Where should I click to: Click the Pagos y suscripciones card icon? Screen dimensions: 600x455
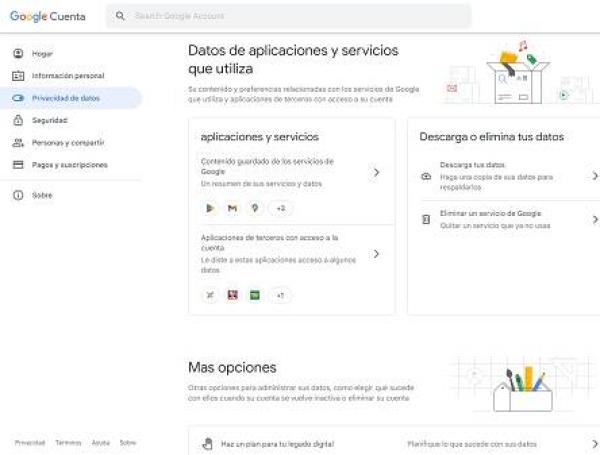(18, 165)
